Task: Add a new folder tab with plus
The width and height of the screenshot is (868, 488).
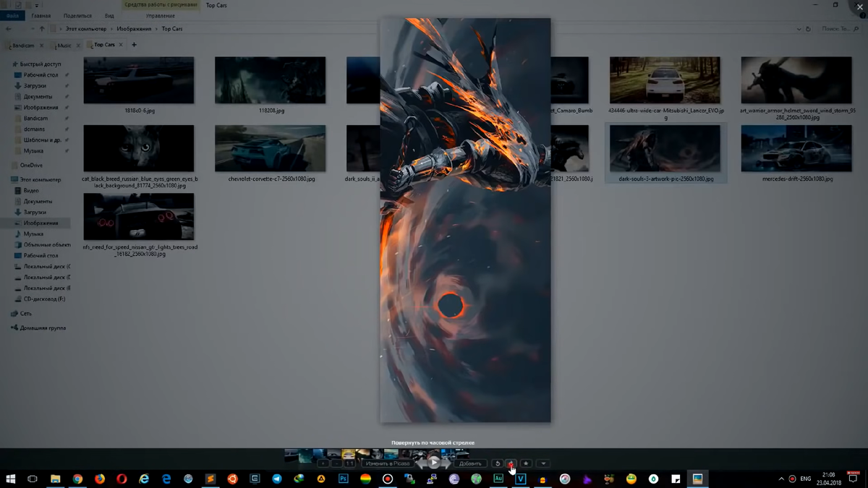Action: [134, 45]
